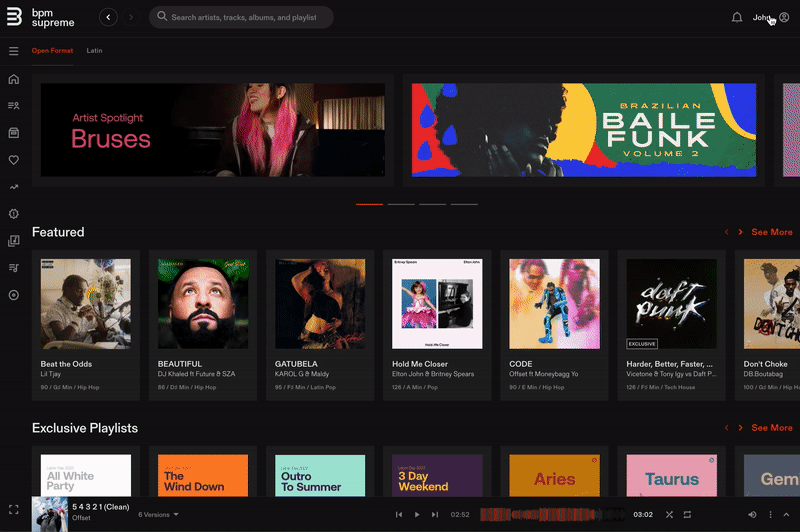
Task: Open the Hold Me Closer cover
Action: pos(437,304)
